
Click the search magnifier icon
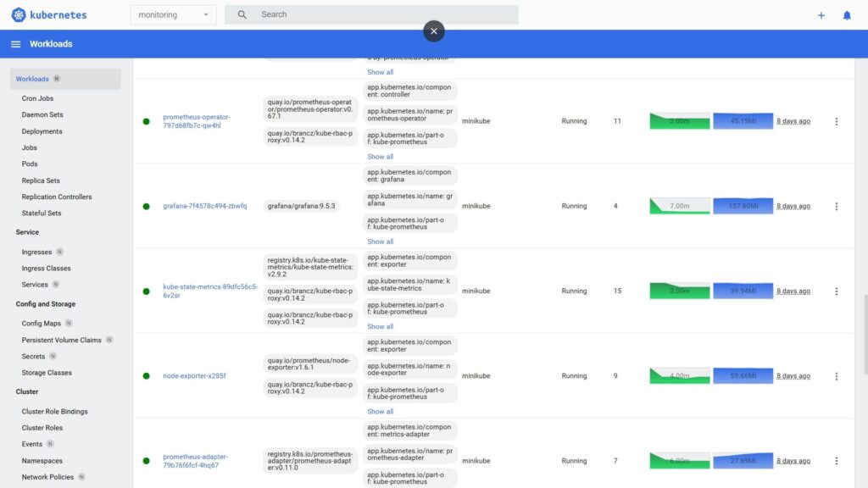(x=242, y=14)
